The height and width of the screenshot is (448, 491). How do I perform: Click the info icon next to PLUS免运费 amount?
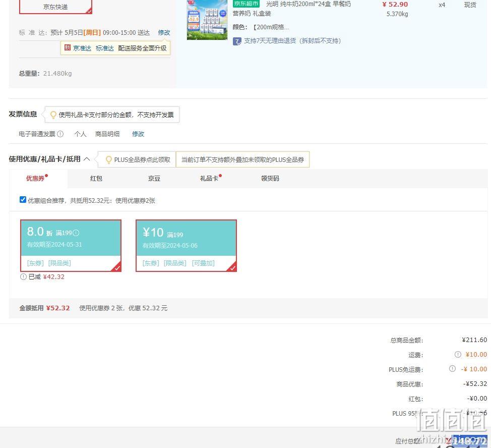(x=452, y=369)
